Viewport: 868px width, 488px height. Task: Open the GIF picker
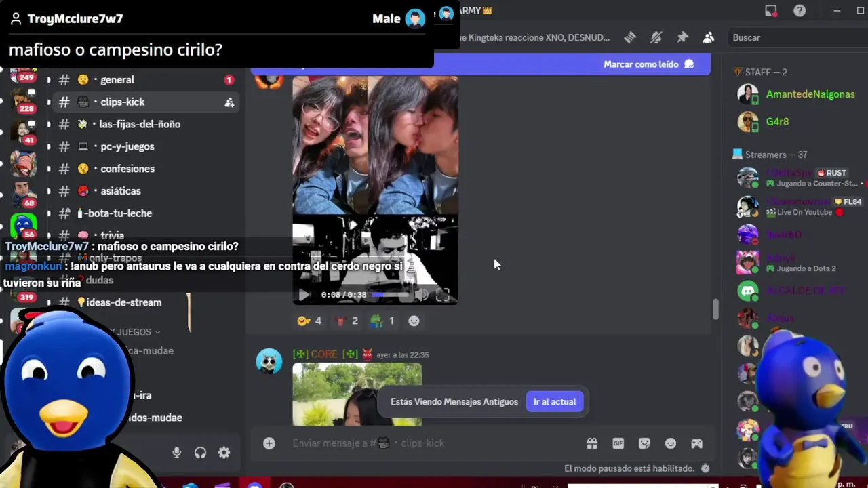pos(618,443)
